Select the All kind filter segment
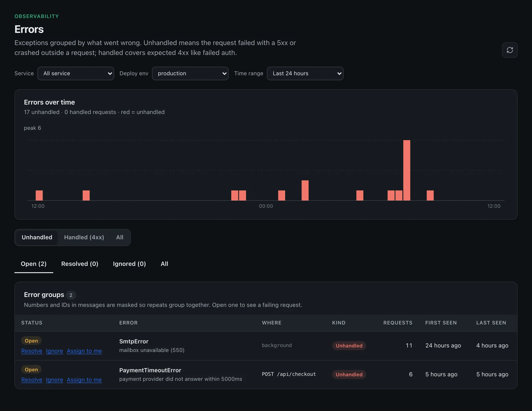 120,237
